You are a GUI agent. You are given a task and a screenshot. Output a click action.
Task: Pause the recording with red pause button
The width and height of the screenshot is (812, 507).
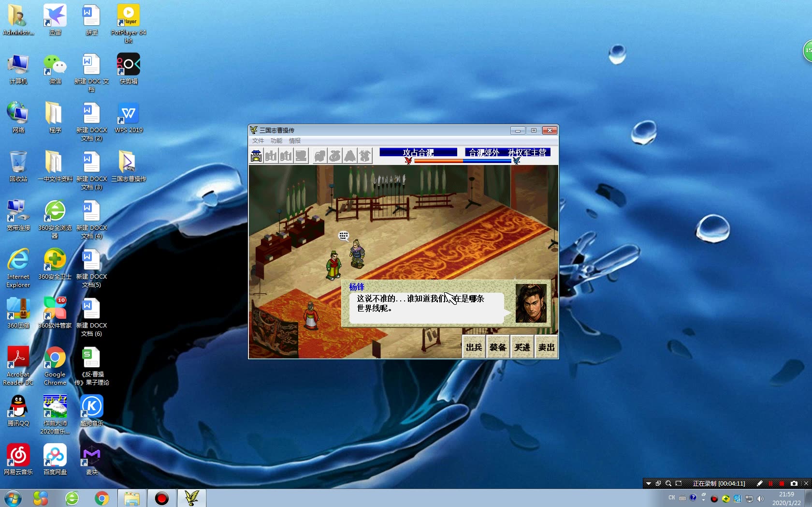(x=770, y=483)
